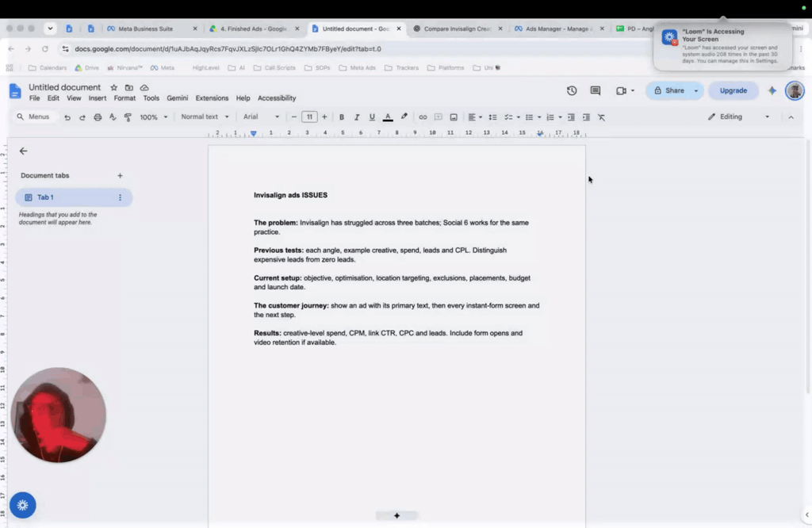This screenshot has height=528, width=812.
Task: Star the Untitled document
Action: (114, 87)
